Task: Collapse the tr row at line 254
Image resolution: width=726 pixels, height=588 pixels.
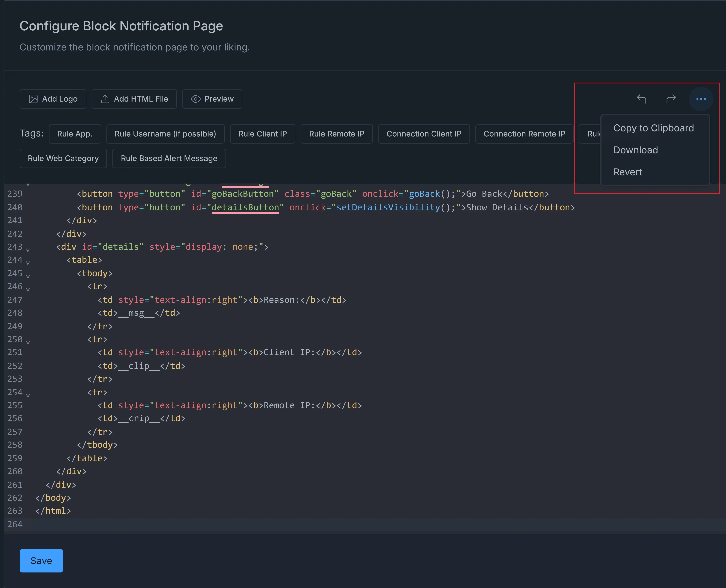Action: (28, 395)
